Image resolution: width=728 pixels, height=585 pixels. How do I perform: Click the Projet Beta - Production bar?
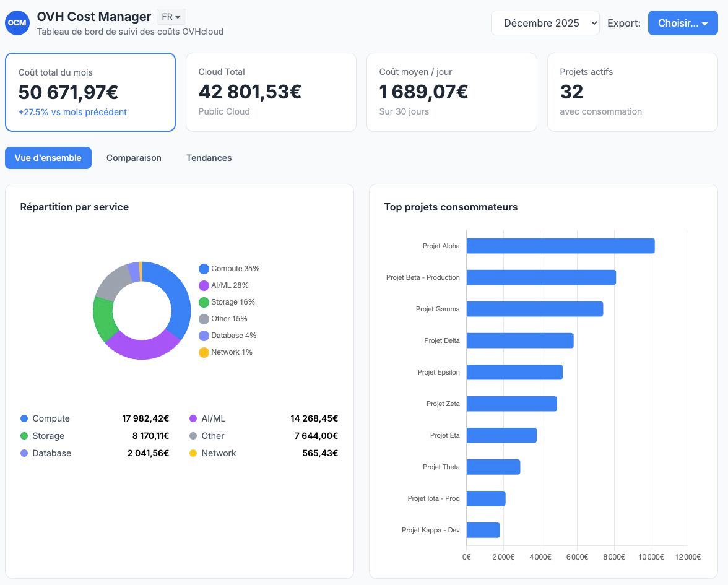pyautogui.click(x=541, y=277)
